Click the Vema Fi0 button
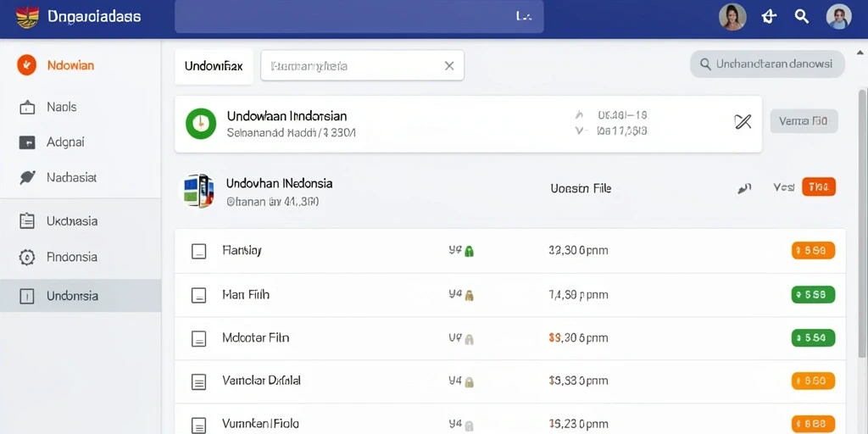Viewport: 868px width, 434px height. pos(804,121)
